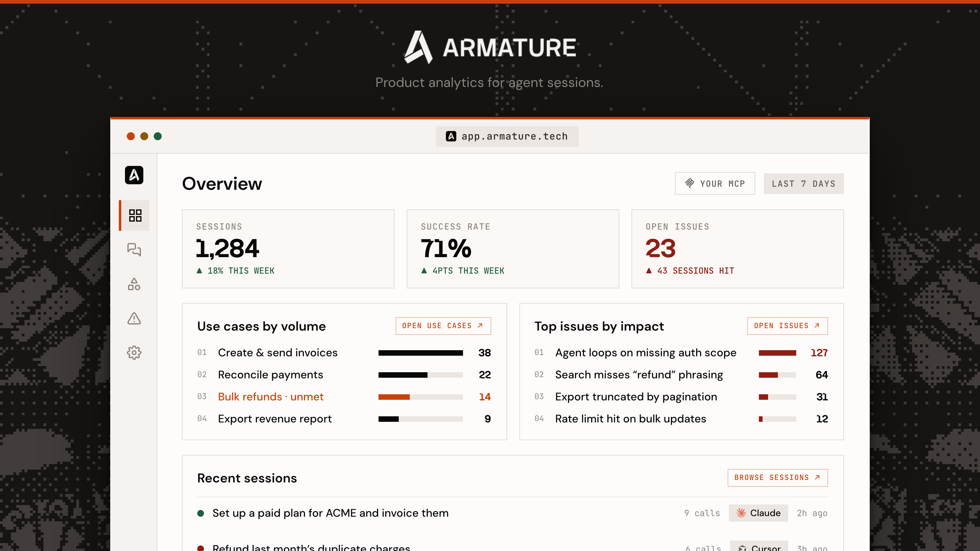The width and height of the screenshot is (980, 551).
Task: Click the yellow window minimize dot
Action: pyautogui.click(x=144, y=136)
